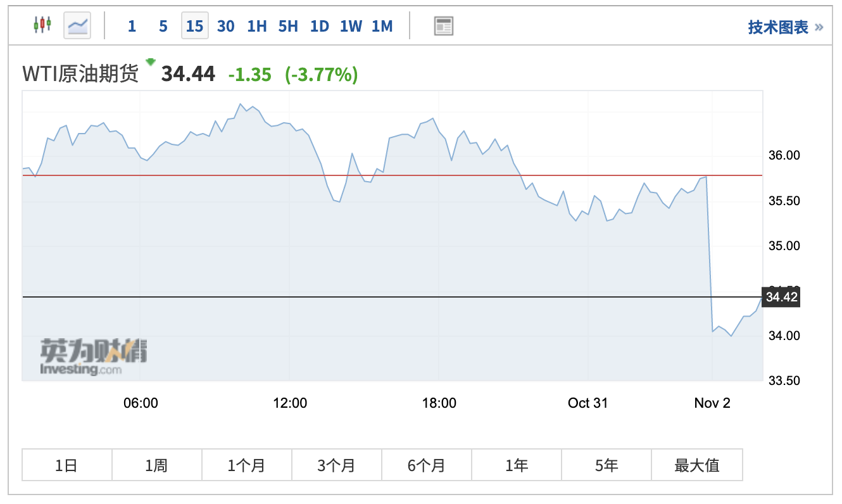This screenshot has width=842, height=504.
Task: Set interval to 1 minute
Action: click(x=132, y=26)
